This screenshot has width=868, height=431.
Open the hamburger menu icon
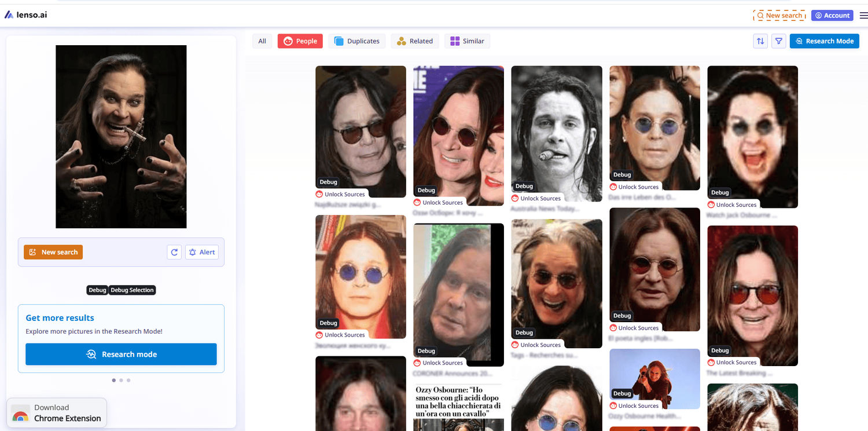click(863, 16)
